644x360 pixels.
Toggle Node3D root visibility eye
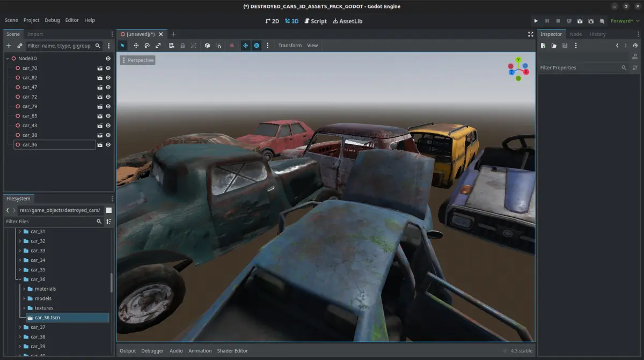click(108, 58)
